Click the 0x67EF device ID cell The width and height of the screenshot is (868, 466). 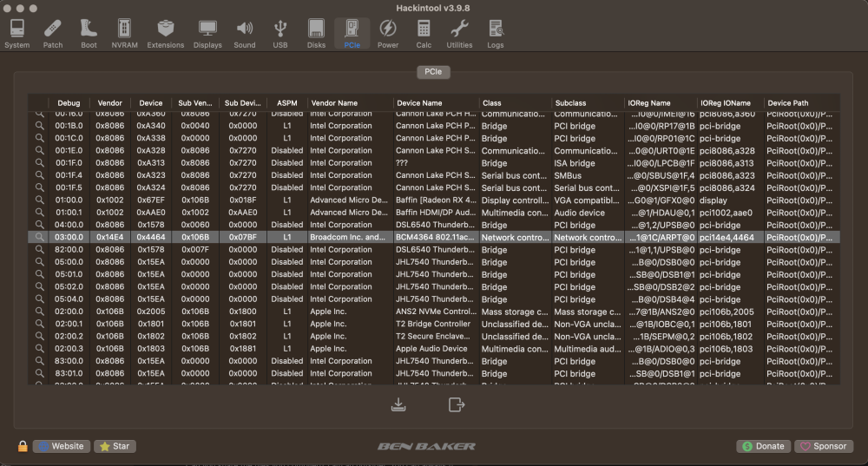[x=151, y=200]
